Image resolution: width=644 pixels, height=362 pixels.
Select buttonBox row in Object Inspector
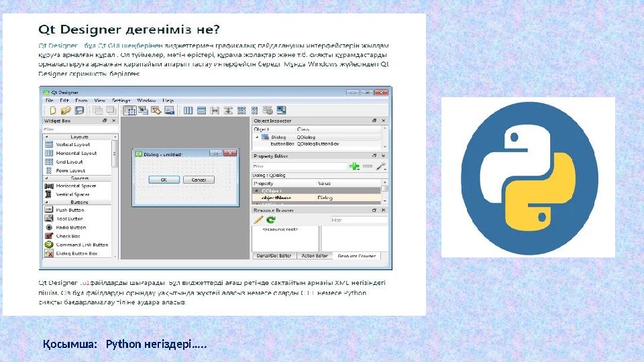click(316, 143)
